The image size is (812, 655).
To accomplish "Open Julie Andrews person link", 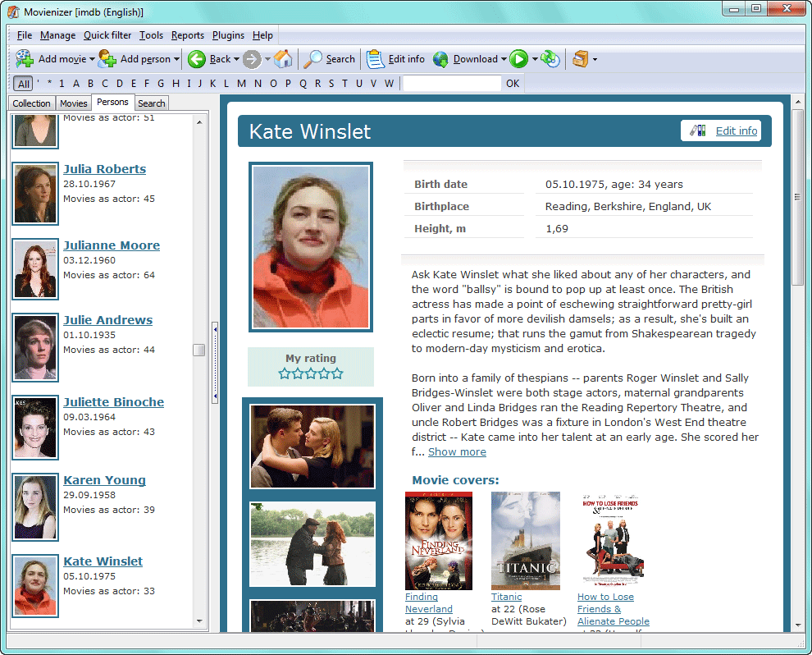I will click(107, 320).
